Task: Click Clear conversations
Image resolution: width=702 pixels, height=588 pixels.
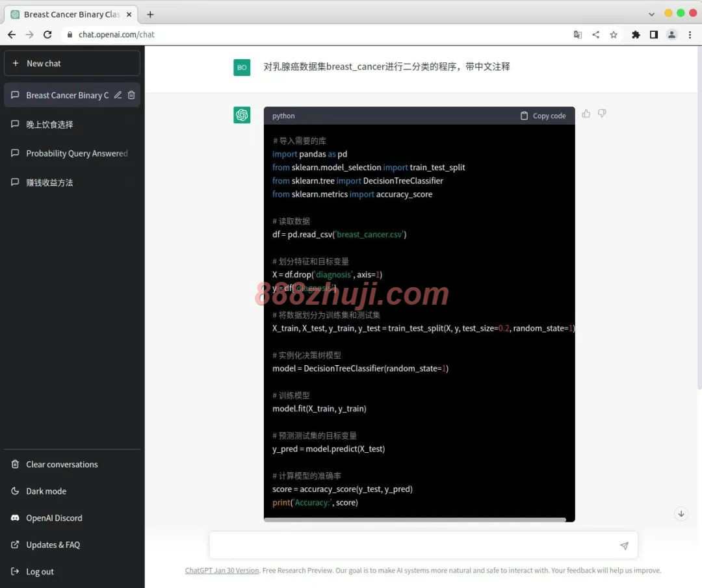Action: [72, 465]
